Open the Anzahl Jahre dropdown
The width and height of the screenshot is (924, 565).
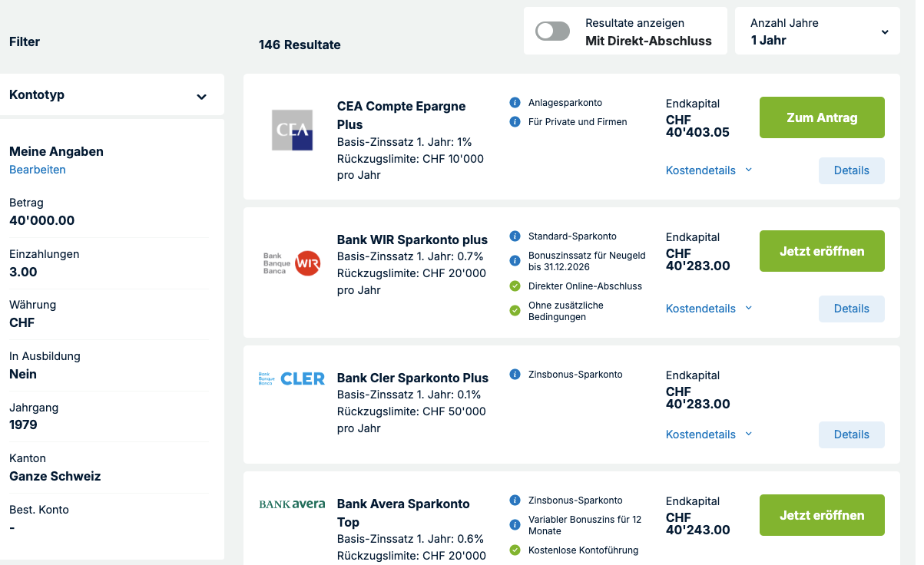tap(817, 31)
